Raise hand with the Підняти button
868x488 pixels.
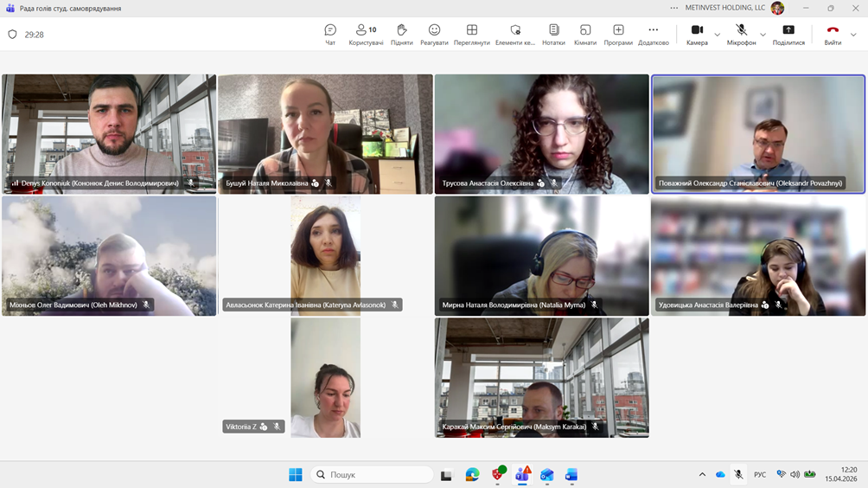coord(401,34)
